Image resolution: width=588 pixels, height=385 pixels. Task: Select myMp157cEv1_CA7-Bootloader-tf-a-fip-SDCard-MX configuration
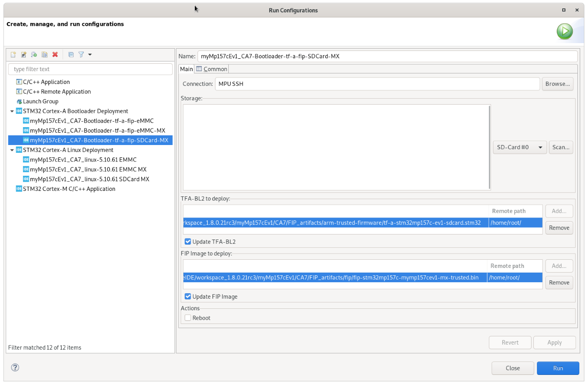point(99,140)
